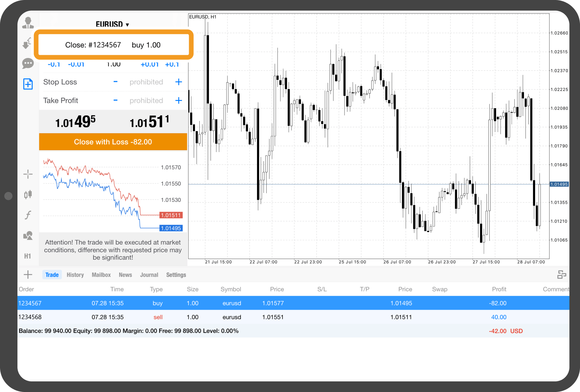Viewport: 580px width, 392px height.
Task: Increase Stop Loss with plus button
Action: tap(178, 82)
